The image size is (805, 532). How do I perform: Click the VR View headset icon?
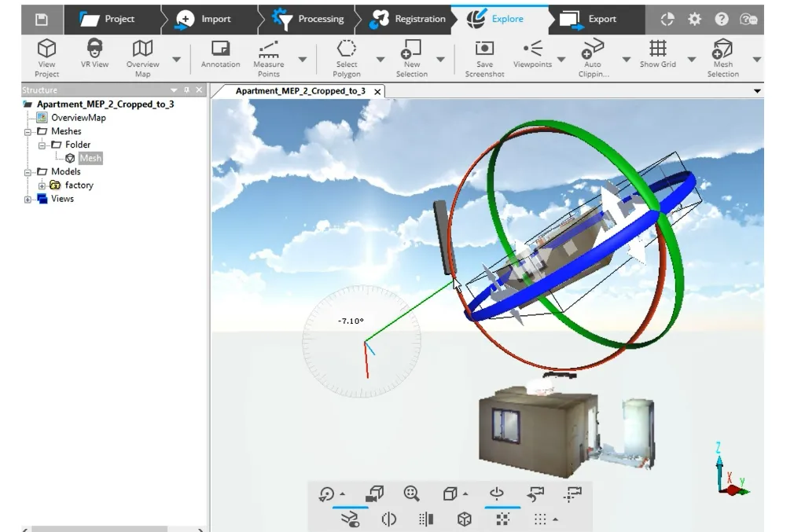[94, 49]
